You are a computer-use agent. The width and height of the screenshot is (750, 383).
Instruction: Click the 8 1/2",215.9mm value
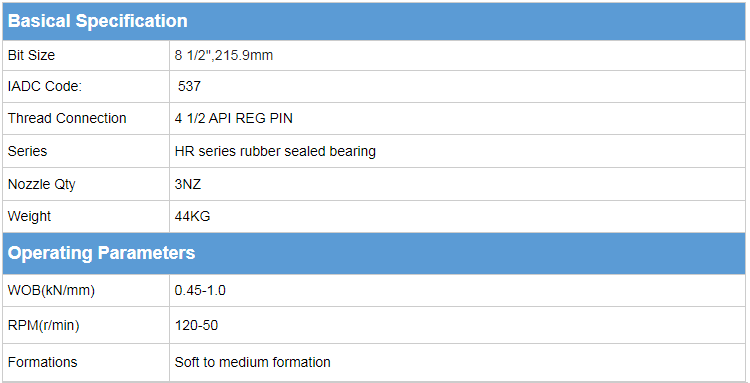224,55
